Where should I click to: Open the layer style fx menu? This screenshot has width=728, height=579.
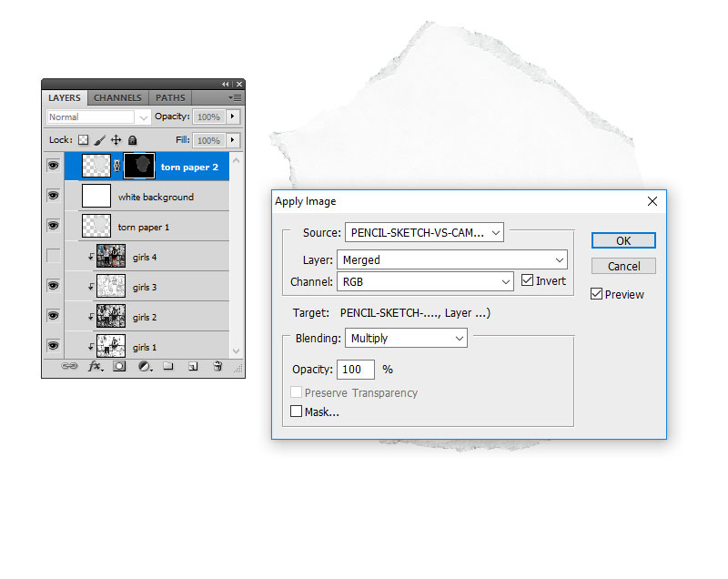pyautogui.click(x=95, y=367)
